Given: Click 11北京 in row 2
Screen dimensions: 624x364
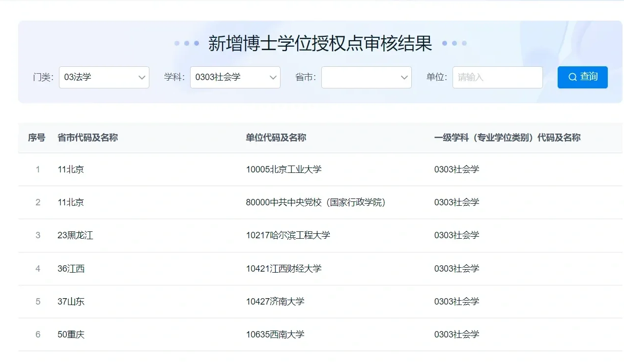Looking at the screenshot, I should point(71,202).
